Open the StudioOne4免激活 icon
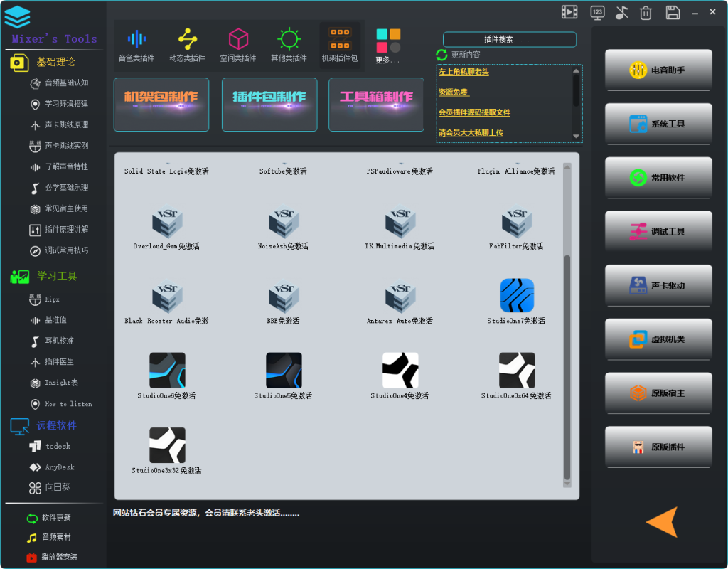This screenshot has height=569, width=728. point(400,370)
